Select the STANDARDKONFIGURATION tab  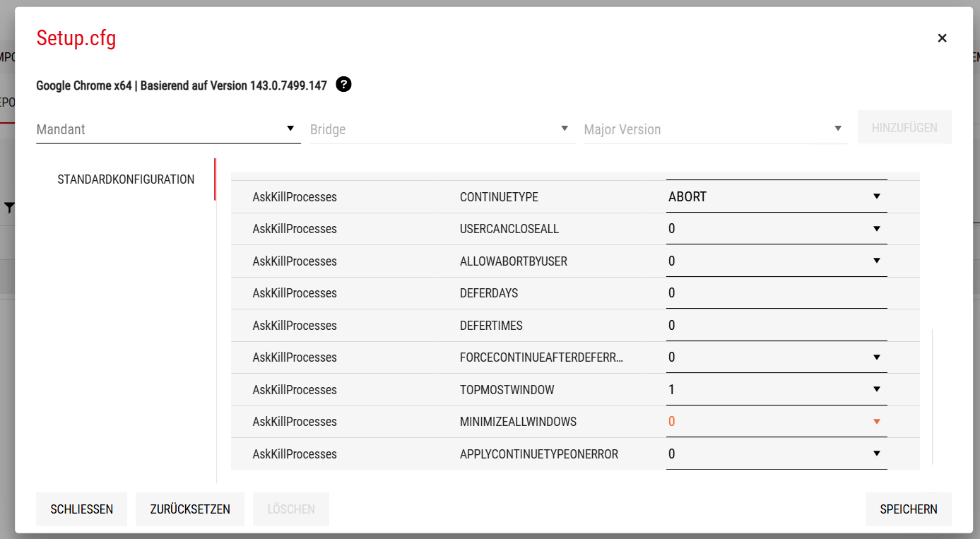[x=126, y=179]
